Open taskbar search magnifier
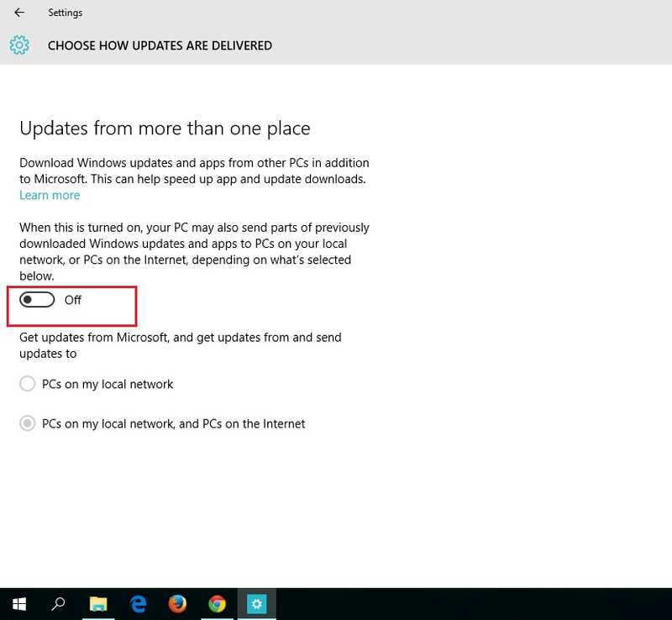672x620 pixels. click(59, 603)
